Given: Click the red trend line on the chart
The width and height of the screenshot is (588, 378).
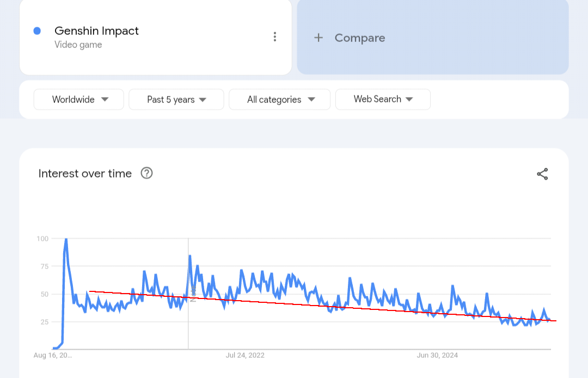Looking at the screenshot, I should 327,306.
